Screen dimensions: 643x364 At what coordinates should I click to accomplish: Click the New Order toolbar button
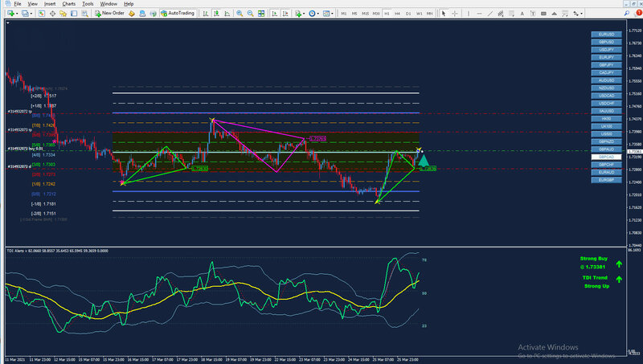109,14
